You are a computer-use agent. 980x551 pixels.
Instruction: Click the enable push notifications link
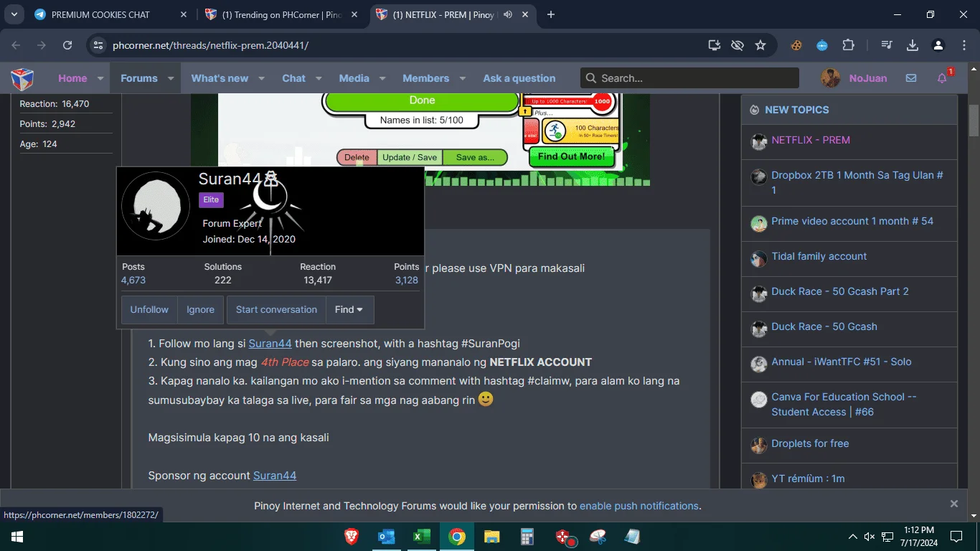(639, 506)
